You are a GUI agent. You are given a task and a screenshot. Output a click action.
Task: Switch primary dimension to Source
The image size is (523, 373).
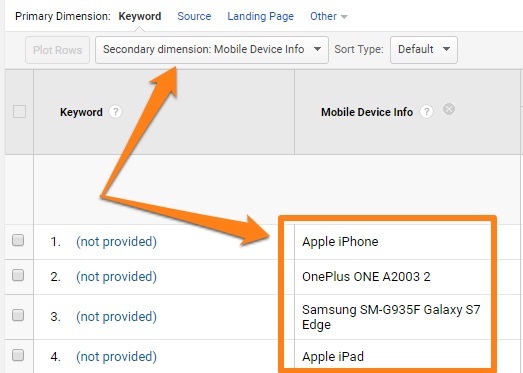pyautogui.click(x=194, y=16)
